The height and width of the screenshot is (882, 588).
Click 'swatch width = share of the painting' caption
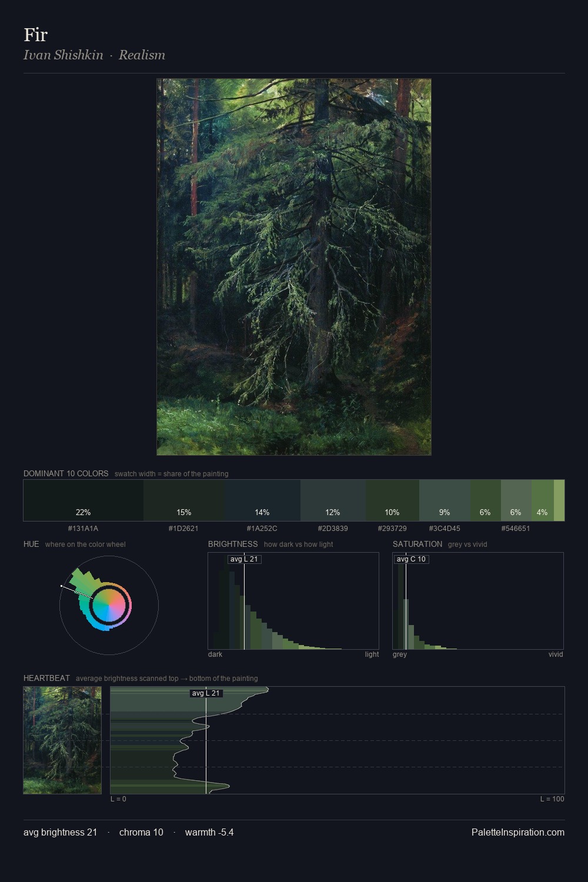172,474
